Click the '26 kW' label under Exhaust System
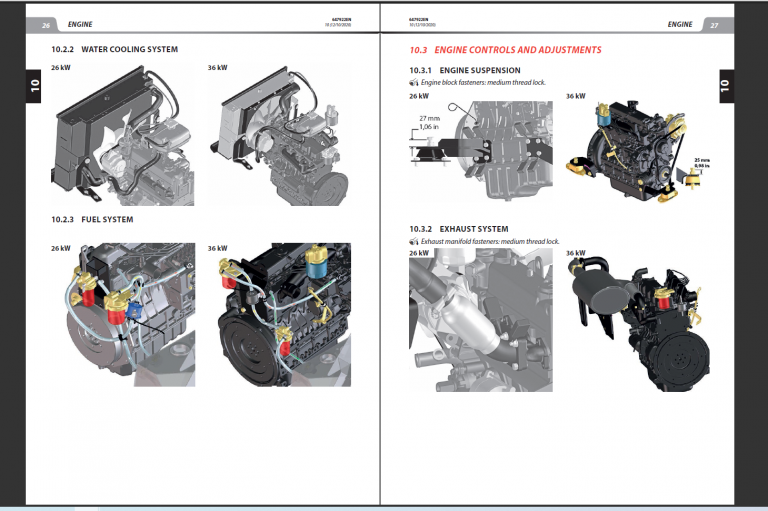 [419, 253]
